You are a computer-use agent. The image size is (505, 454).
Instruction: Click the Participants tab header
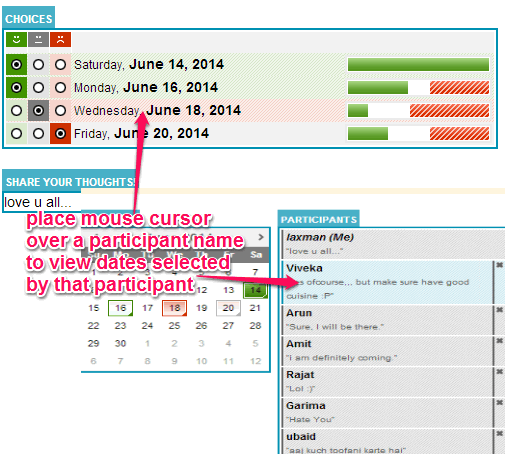319,220
